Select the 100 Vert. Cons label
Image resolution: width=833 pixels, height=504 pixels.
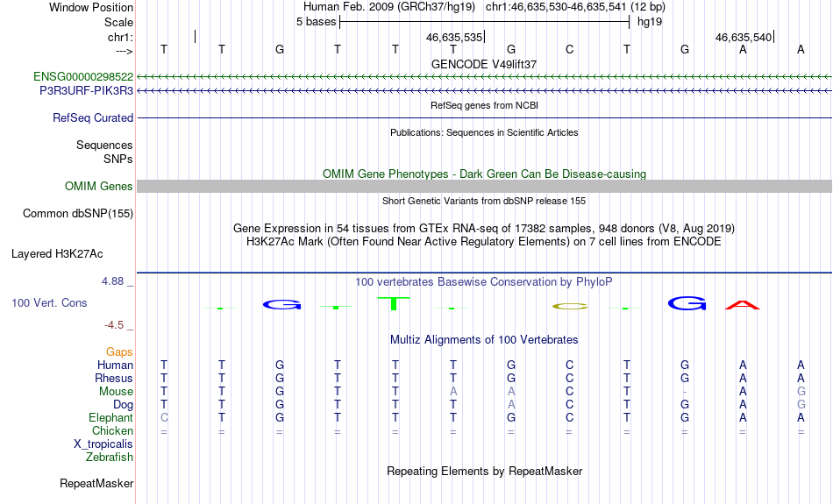pyautogui.click(x=49, y=302)
